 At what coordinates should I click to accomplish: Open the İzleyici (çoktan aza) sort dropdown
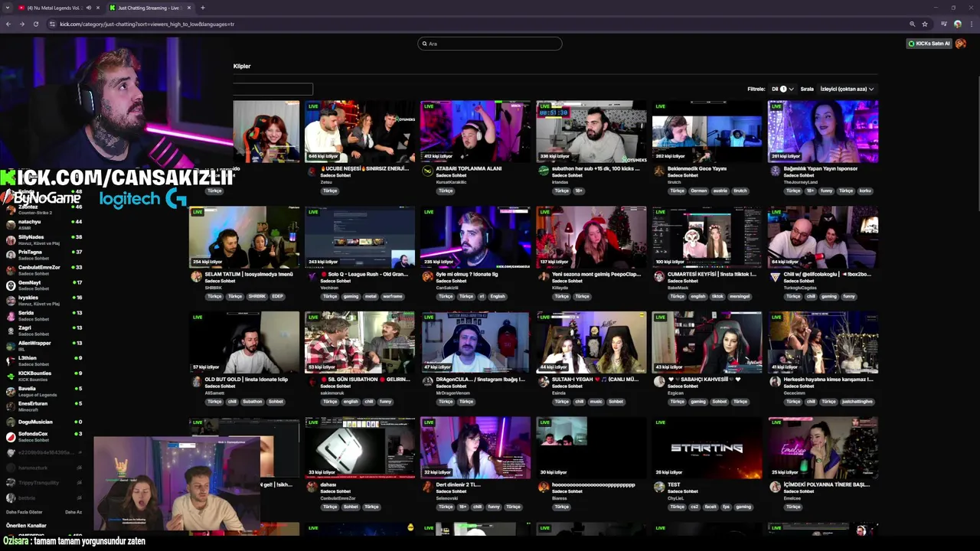point(847,89)
